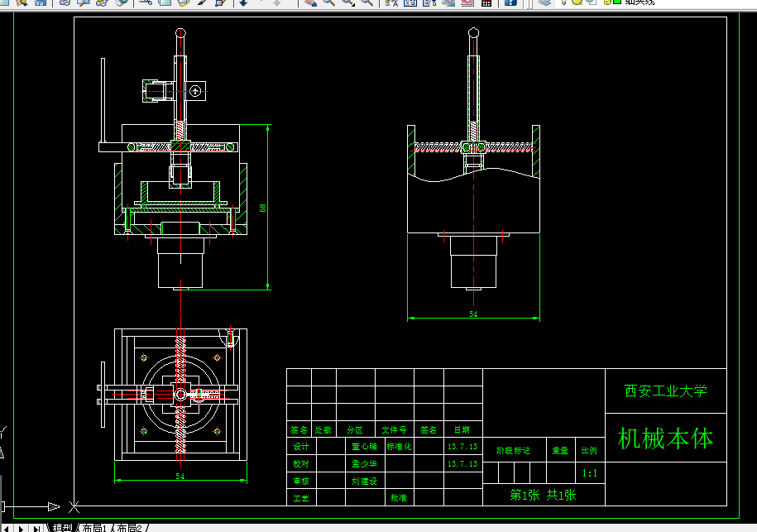This screenshot has width=757, height=532.
Task: Toggle the layer on/off light bulb
Action: click(x=563, y=2)
